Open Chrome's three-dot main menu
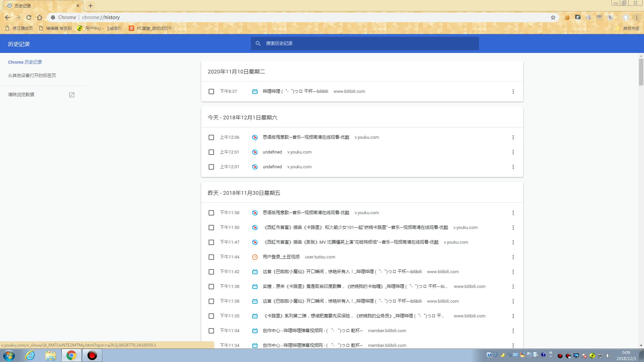Image resolution: width=644 pixels, height=362 pixels. (x=637, y=17)
